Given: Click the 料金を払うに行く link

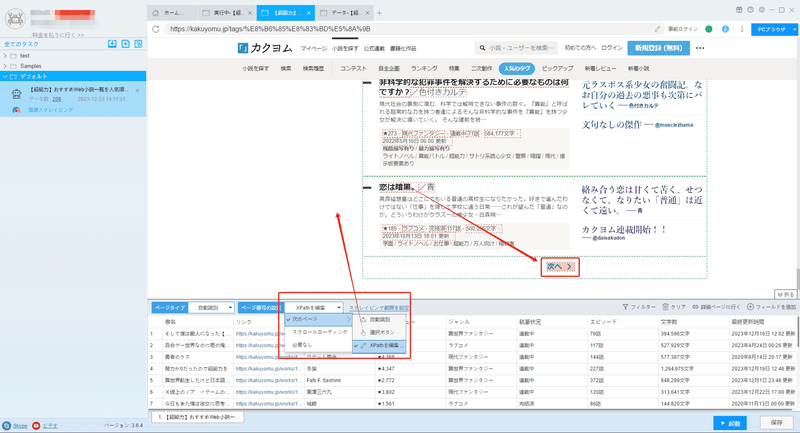Looking at the screenshot, I should 58,35.
